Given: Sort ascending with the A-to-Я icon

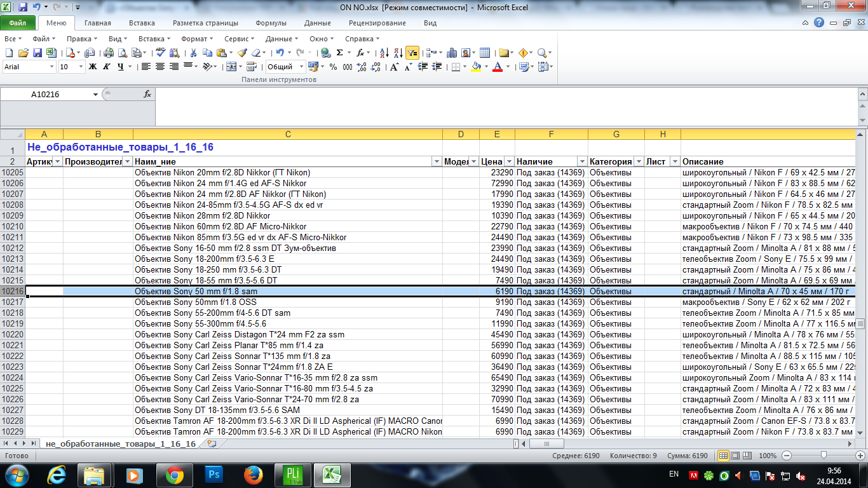Looking at the screenshot, I should [x=383, y=53].
